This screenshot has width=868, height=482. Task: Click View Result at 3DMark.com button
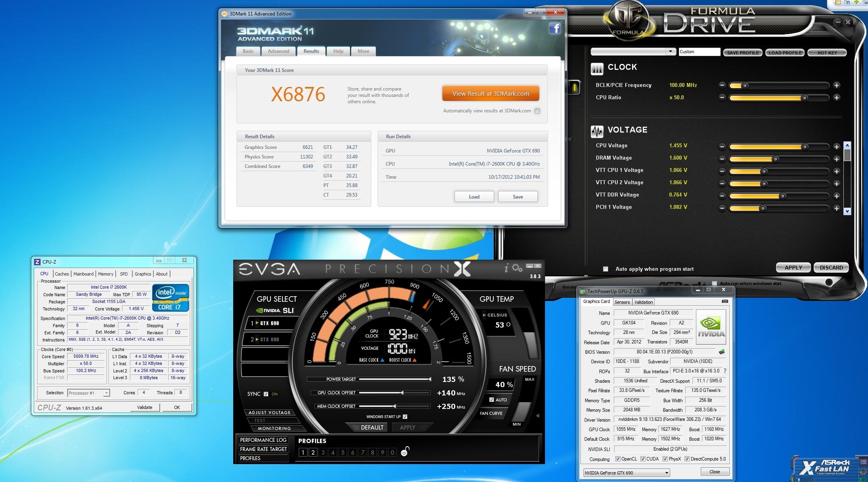(491, 94)
